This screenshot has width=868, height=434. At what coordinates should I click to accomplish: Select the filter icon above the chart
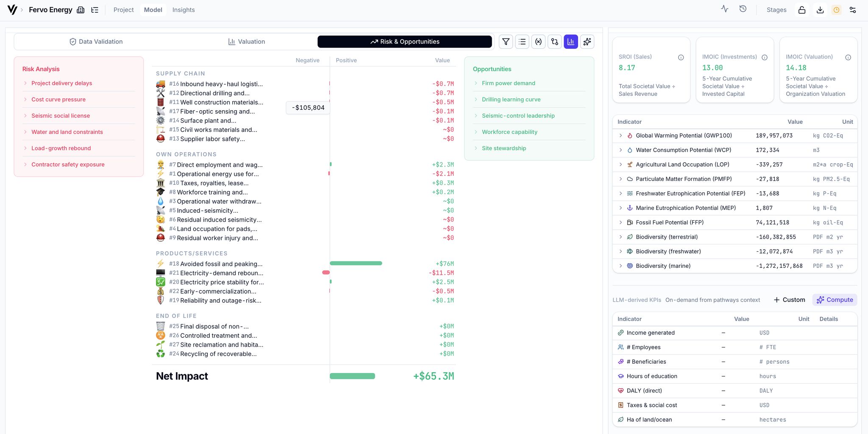click(506, 42)
